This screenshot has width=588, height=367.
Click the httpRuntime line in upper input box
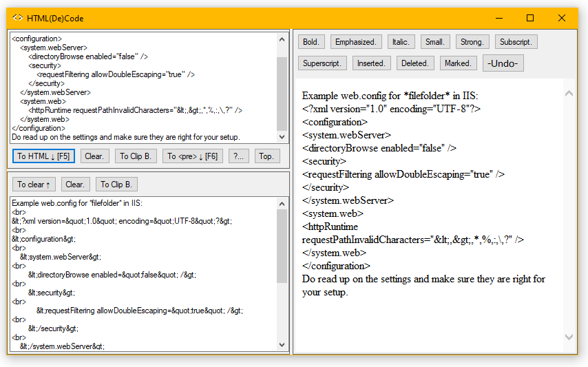point(135,110)
